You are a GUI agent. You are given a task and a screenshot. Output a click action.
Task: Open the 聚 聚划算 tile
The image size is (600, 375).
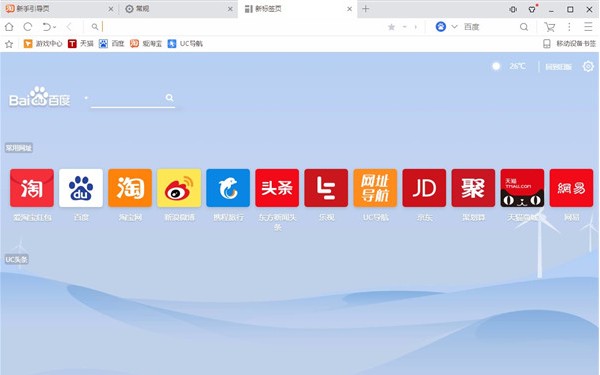[473, 188]
